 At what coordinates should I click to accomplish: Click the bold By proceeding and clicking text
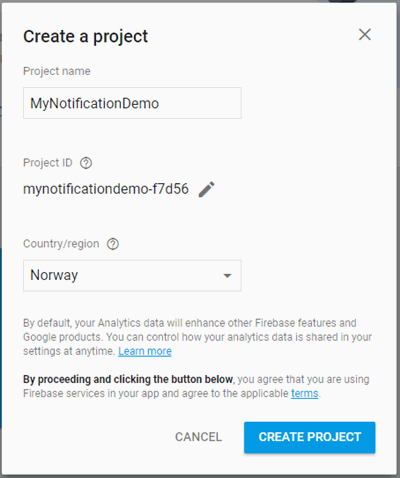coord(128,379)
